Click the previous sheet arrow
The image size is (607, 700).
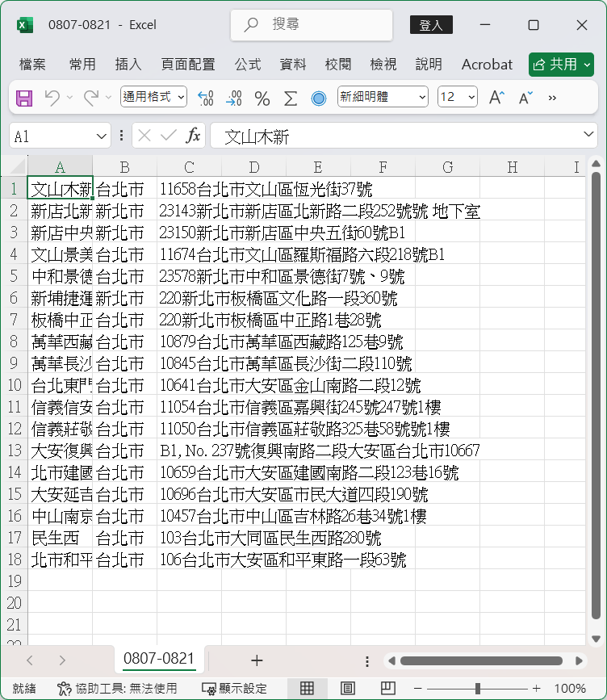click(30, 660)
